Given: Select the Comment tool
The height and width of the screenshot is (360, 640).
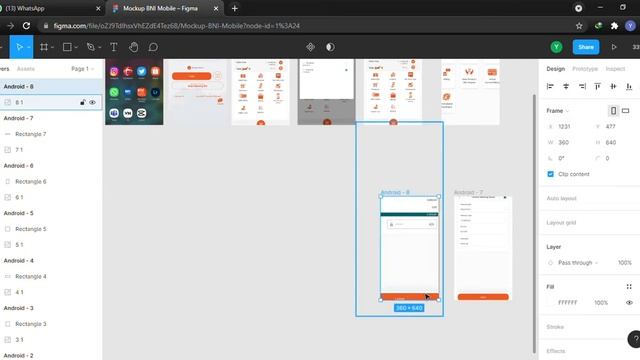Looking at the screenshot, I should (153, 47).
